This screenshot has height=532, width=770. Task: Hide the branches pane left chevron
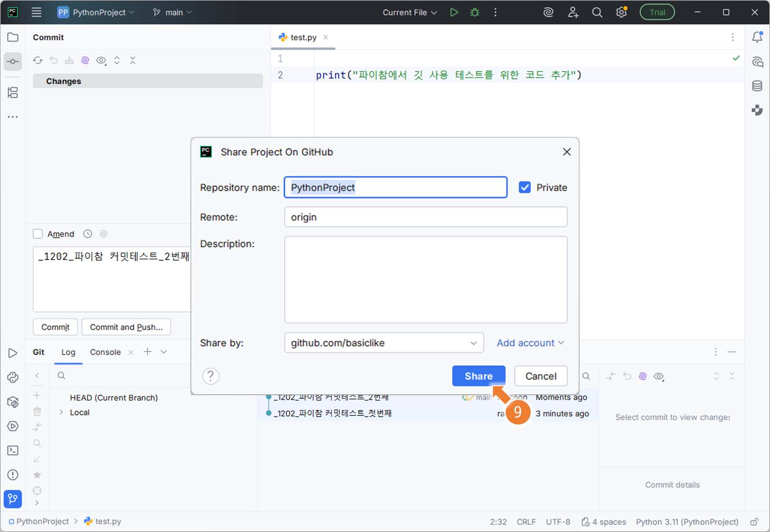37,376
